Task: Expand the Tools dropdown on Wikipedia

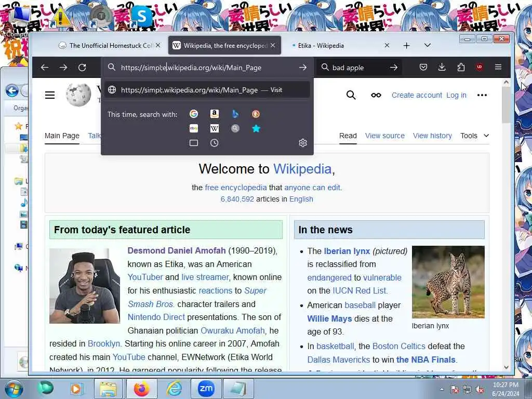Action: point(475,136)
